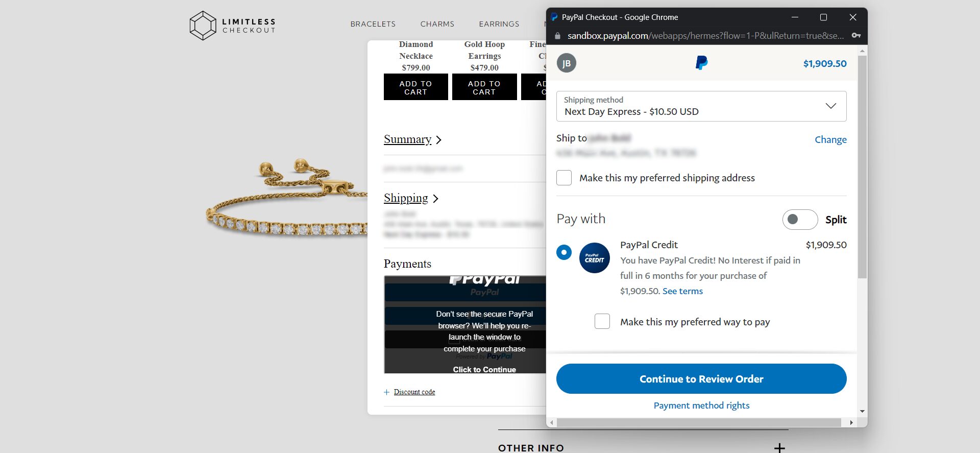Click the padlock icon beside the URL
The image size is (980, 453).
(x=557, y=36)
